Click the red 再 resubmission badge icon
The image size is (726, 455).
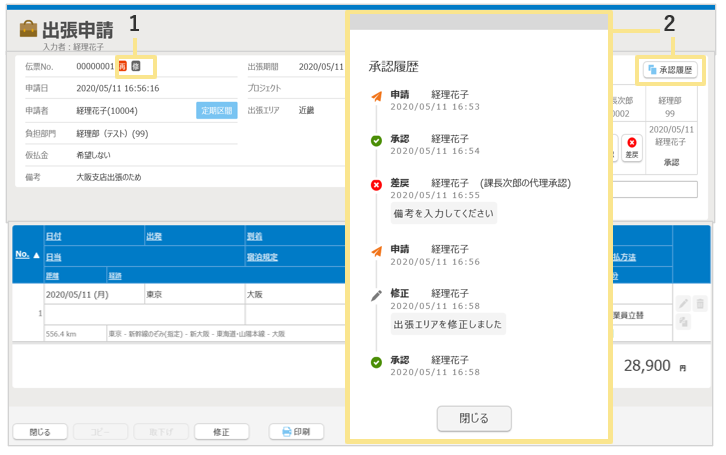123,67
